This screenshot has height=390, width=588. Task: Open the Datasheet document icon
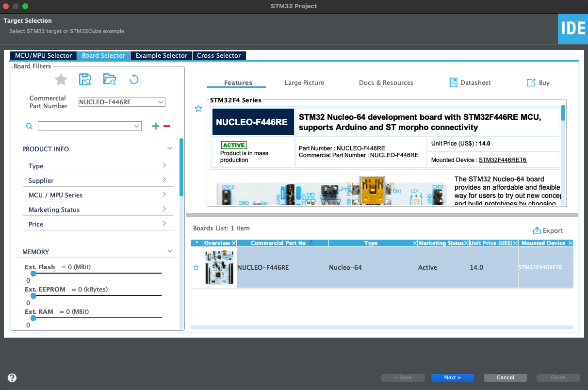click(x=454, y=82)
